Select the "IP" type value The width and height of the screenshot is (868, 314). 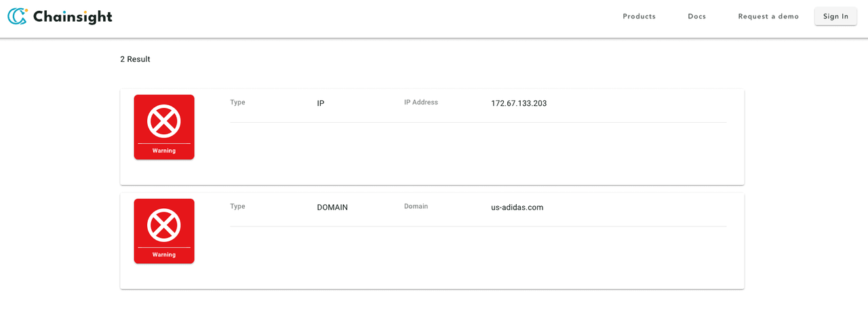pyautogui.click(x=321, y=104)
